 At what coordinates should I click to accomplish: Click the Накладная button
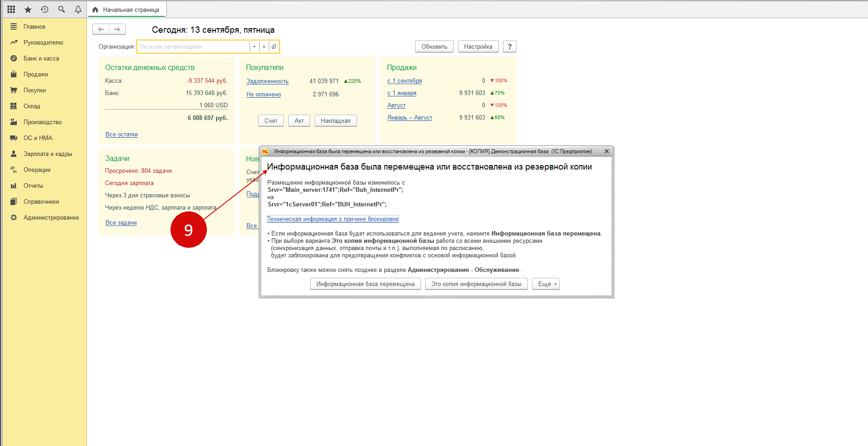point(336,120)
